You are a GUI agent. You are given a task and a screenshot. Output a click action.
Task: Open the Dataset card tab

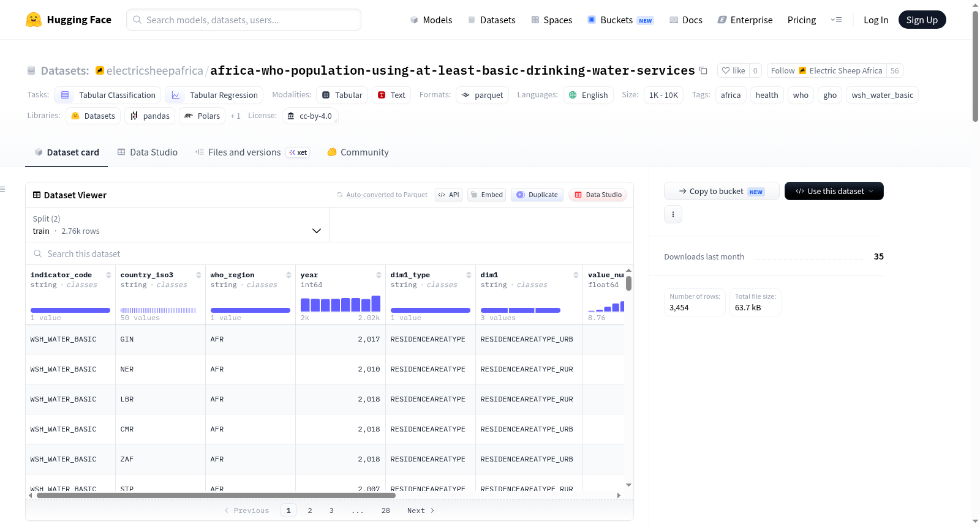pos(67,152)
